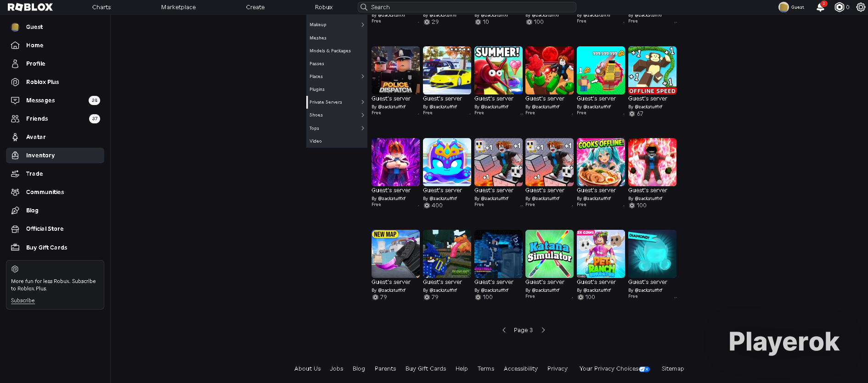Screen dimensions: 868x383
Task: Expand the Makeup category chevron
Action: [x=363, y=25]
